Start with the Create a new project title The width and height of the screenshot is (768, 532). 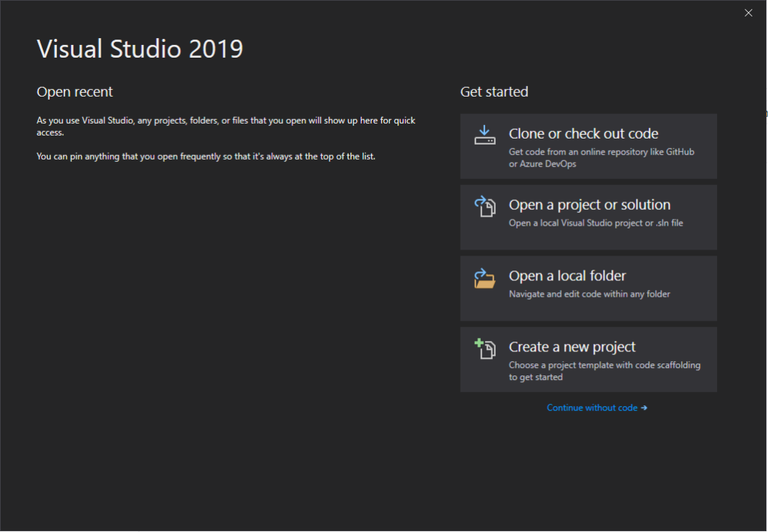pyautogui.click(x=571, y=346)
